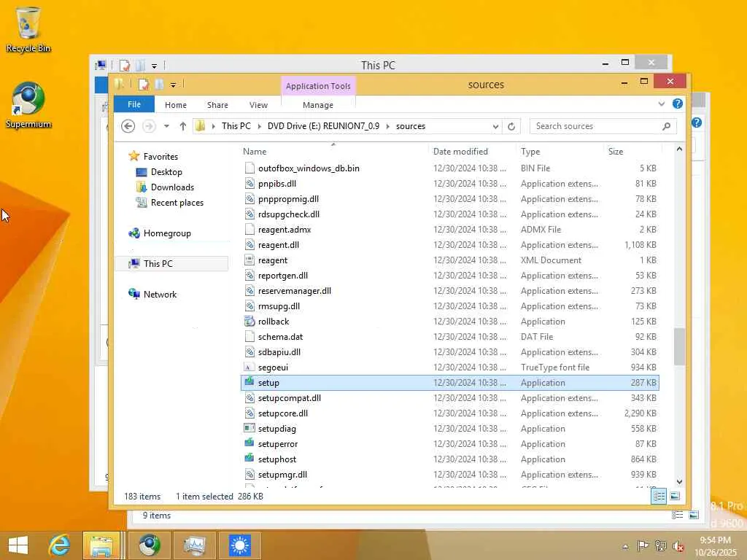Click the Action Center flag tray icon
Screen dimensions: 747x560
(643, 545)
